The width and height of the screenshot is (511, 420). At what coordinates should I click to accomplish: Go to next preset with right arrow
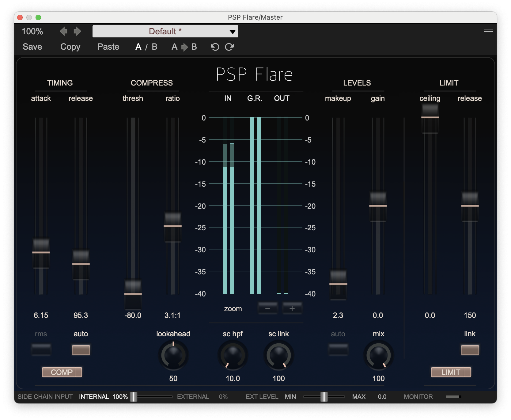77,31
